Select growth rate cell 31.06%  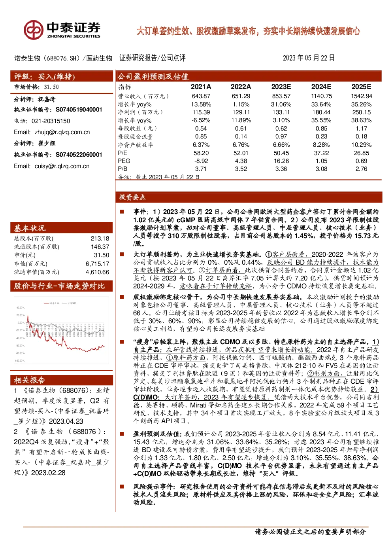(281, 104)
